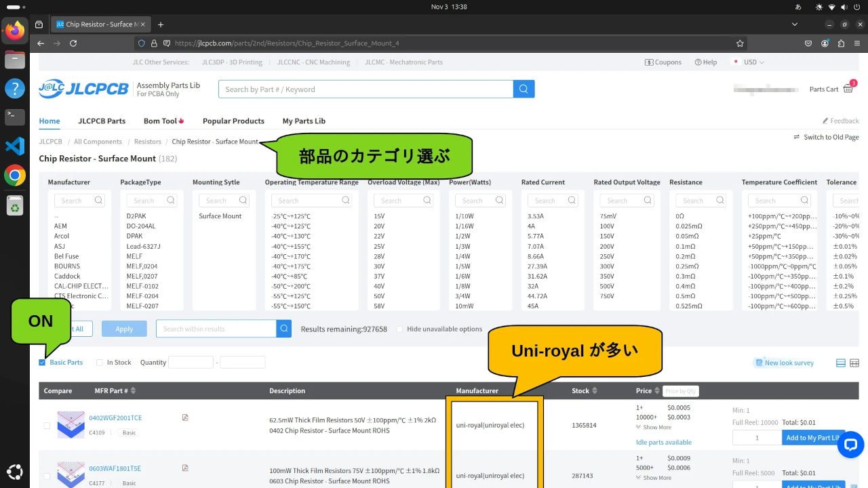Viewport: 868px width, 488px height.
Task: Tick compare box for 0603WAF1801T5E
Action: coord(47,476)
